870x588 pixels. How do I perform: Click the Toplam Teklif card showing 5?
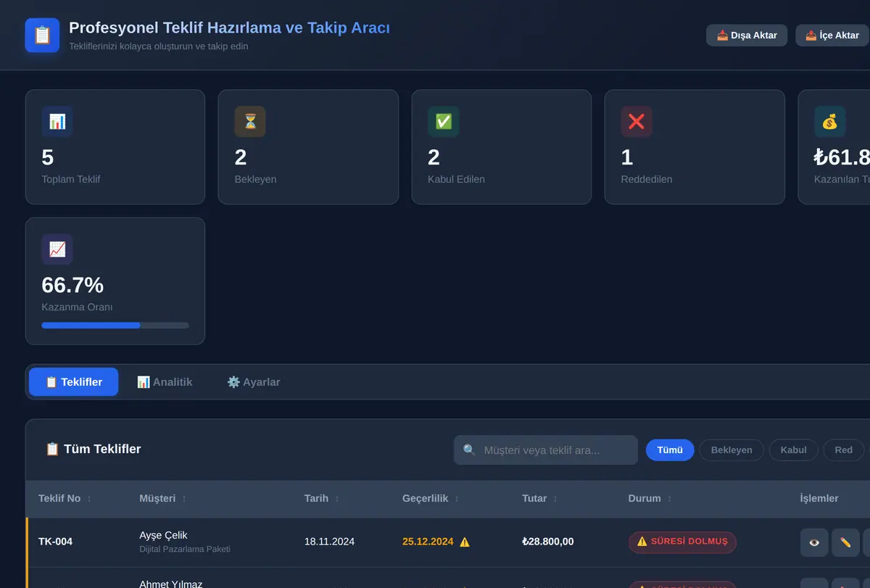click(x=115, y=147)
